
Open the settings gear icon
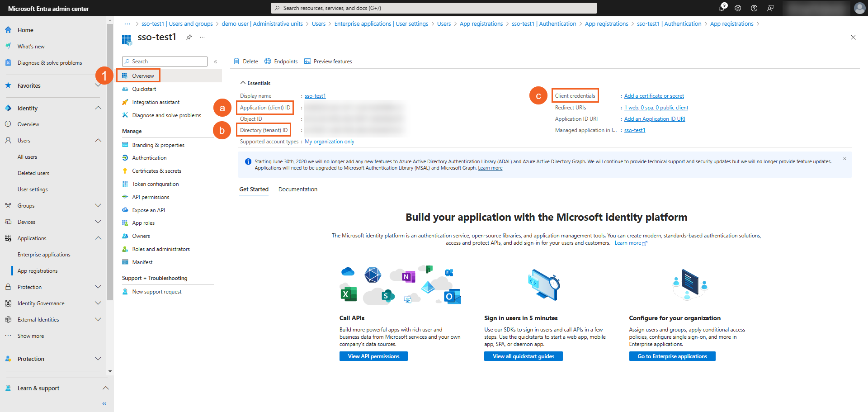pos(738,8)
